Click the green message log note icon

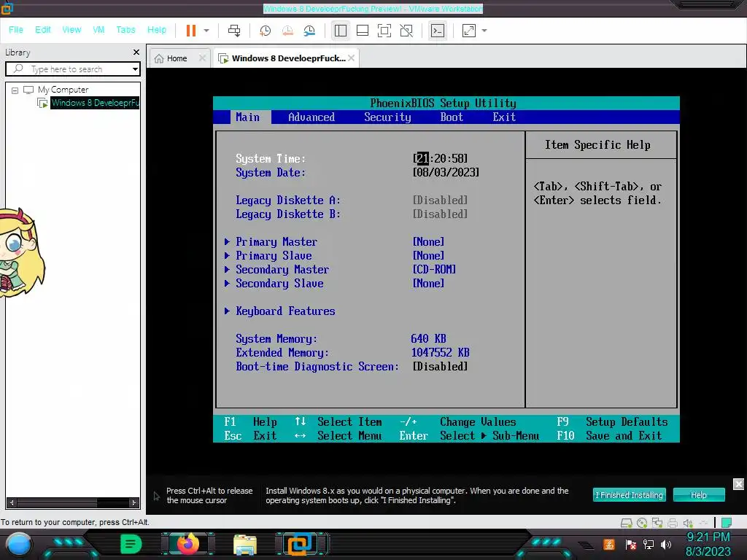(x=727, y=523)
